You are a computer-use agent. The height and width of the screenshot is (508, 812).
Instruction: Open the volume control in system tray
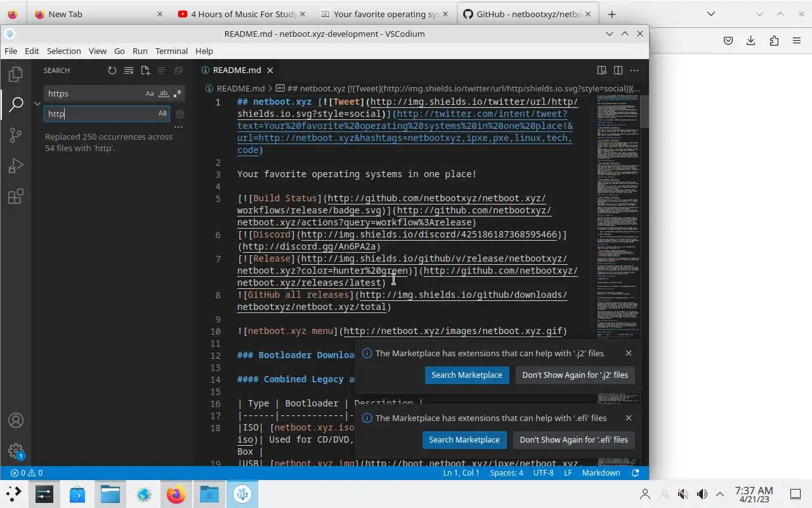pyautogui.click(x=702, y=494)
